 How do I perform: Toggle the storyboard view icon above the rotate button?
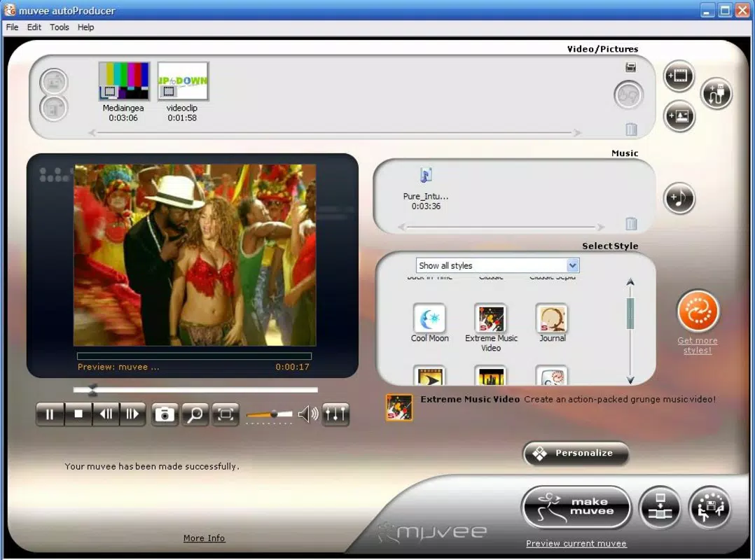tap(630, 67)
